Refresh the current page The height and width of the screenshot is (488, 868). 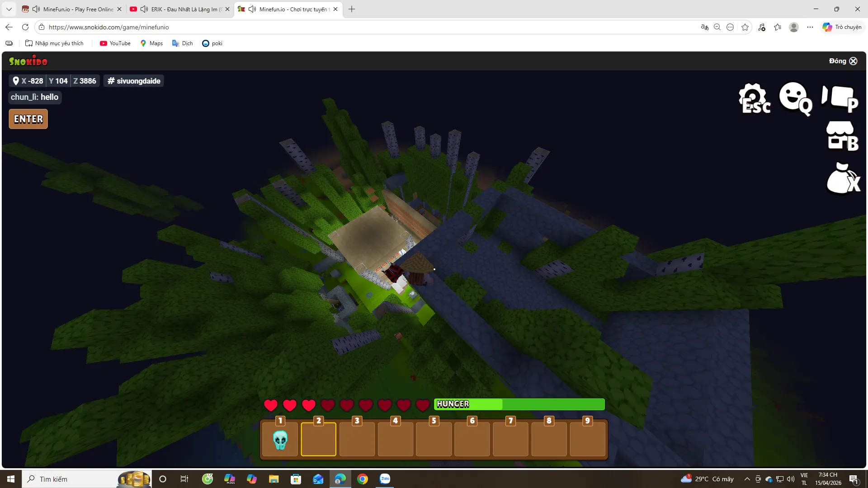[25, 27]
